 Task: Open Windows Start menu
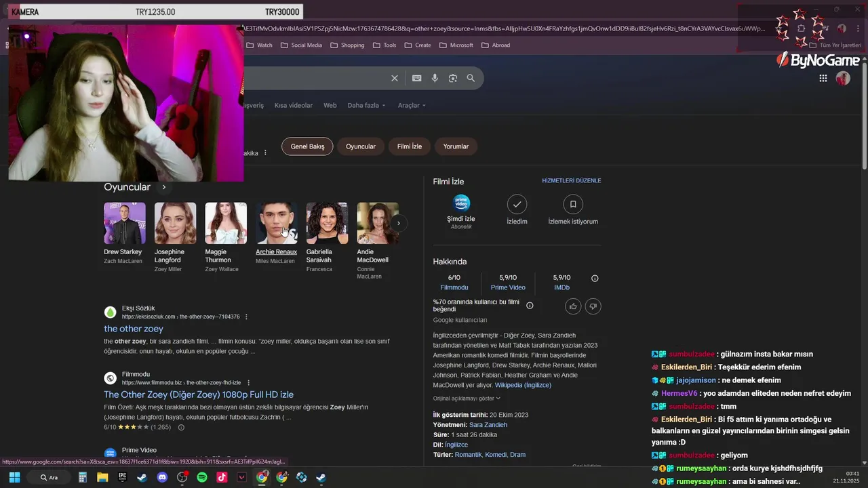(14, 477)
